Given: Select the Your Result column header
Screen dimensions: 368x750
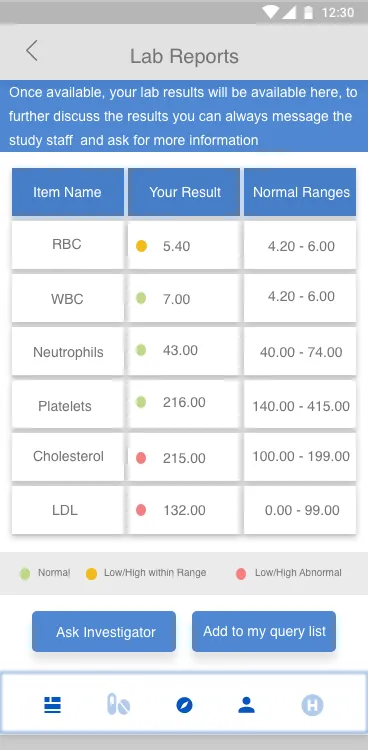Looking at the screenshot, I should pyautogui.click(x=184, y=192).
